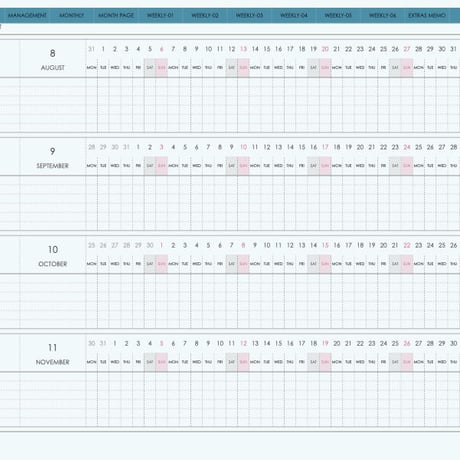Open the WEEKLY-01 tab
Image resolution: width=460 pixels, height=460 pixels.
click(x=160, y=15)
